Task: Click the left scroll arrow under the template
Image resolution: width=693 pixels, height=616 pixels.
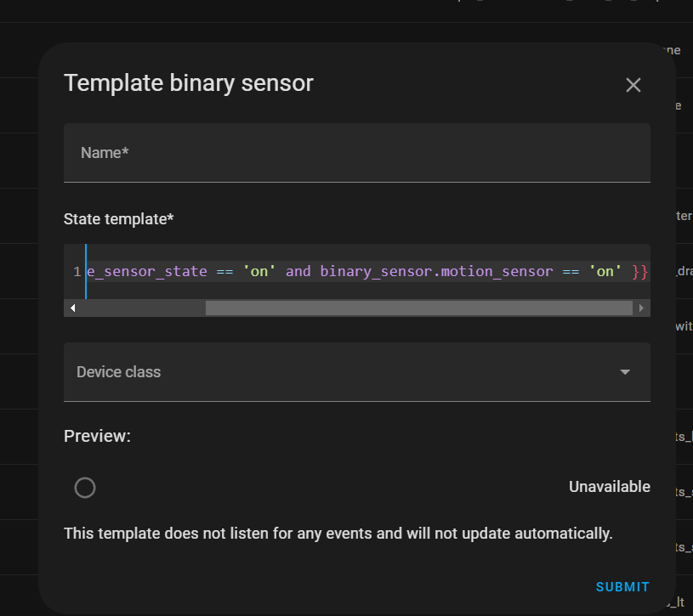Action: pos(73,308)
